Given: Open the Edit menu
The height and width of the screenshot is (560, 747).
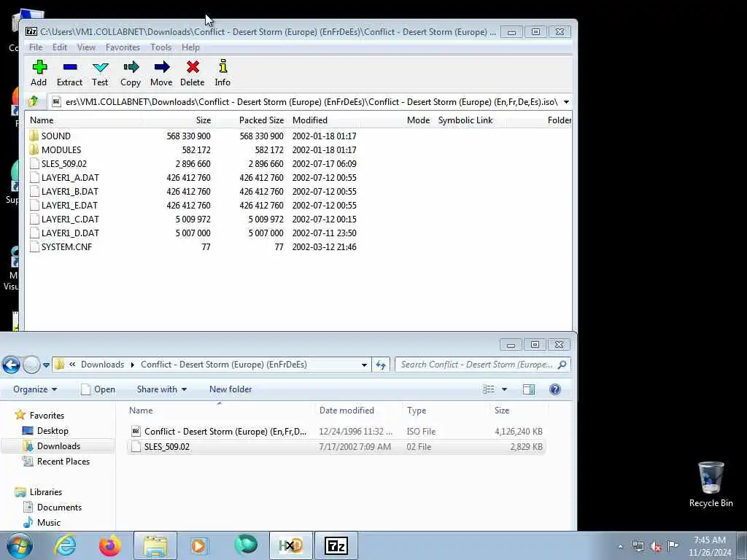Looking at the screenshot, I should click(60, 47).
